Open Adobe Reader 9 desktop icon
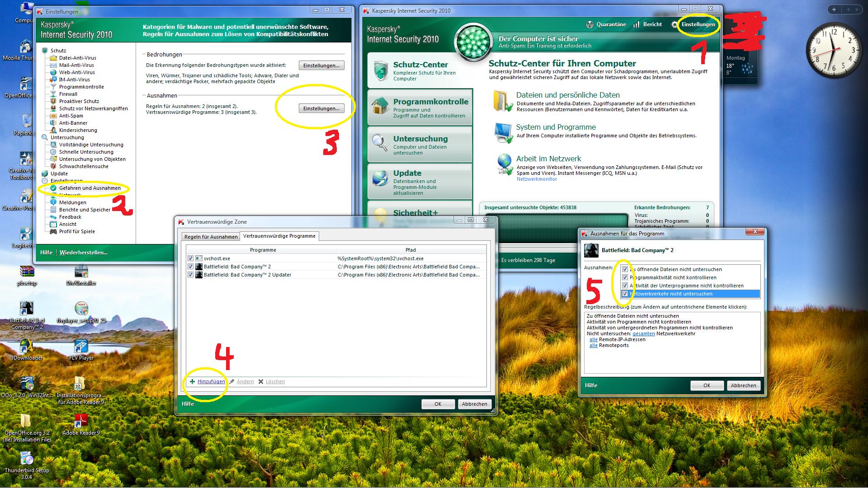 click(x=81, y=425)
